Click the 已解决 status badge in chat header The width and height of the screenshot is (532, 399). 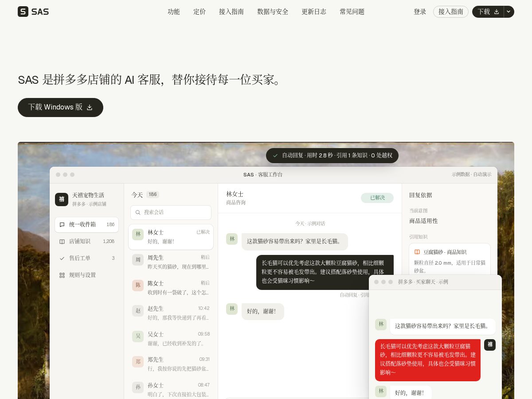pyautogui.click(x=377, y=198)
